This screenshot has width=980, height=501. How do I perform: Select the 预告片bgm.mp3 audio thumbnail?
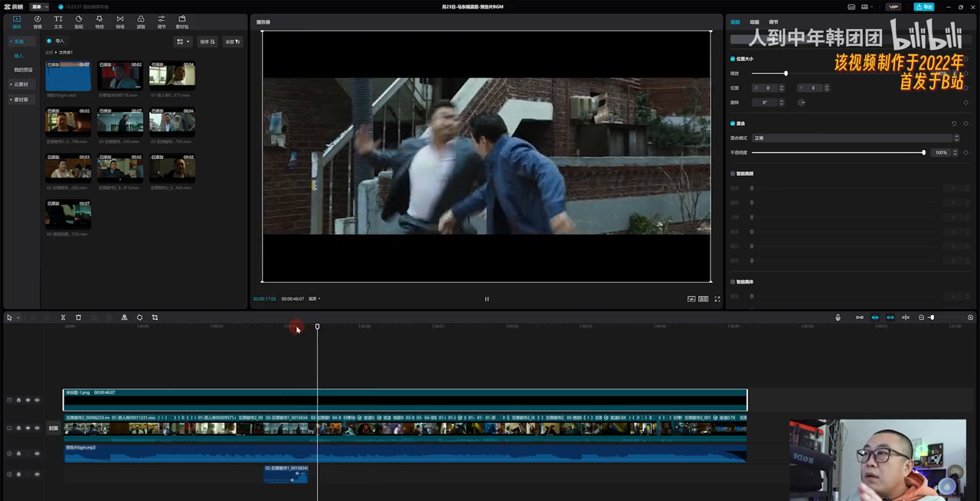[x=68, y=76]
